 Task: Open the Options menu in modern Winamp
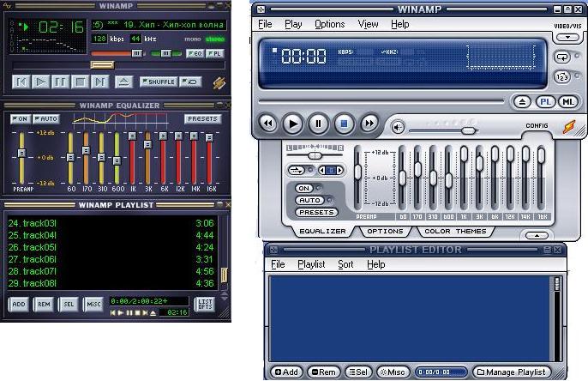pyautogui.click(x=330, y=25)
